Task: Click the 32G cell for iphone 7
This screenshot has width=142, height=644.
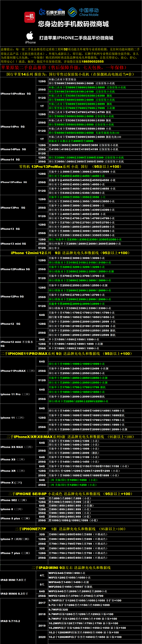Action: coord(42,534)
